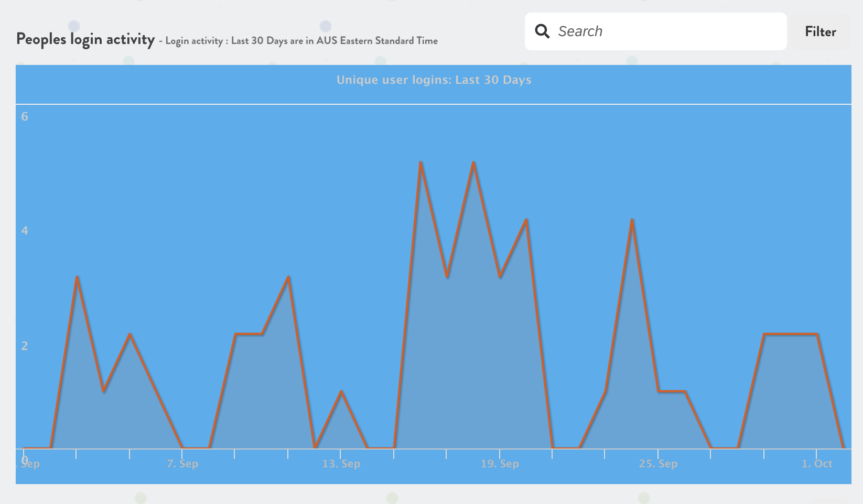Select the '19. Sep' x-axis label
The image size is (863, 504).
(500, 464)
